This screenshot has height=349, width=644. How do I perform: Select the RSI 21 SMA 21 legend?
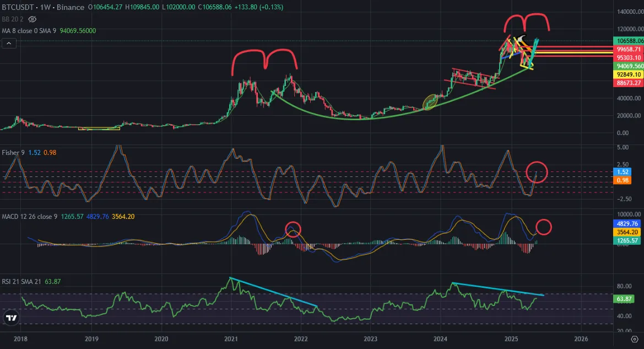tap(21, 282)
